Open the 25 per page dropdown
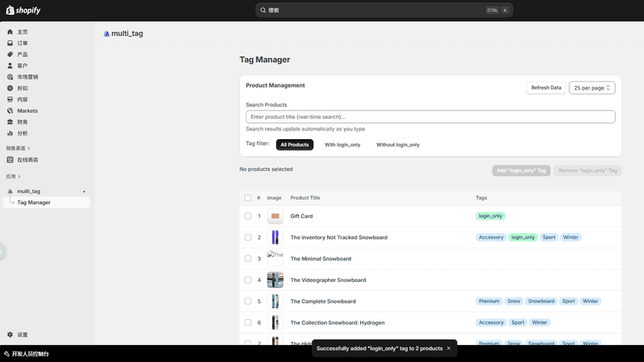Image resolution: width=644 pixels, height=362 pixels. [x=592, y=88]
